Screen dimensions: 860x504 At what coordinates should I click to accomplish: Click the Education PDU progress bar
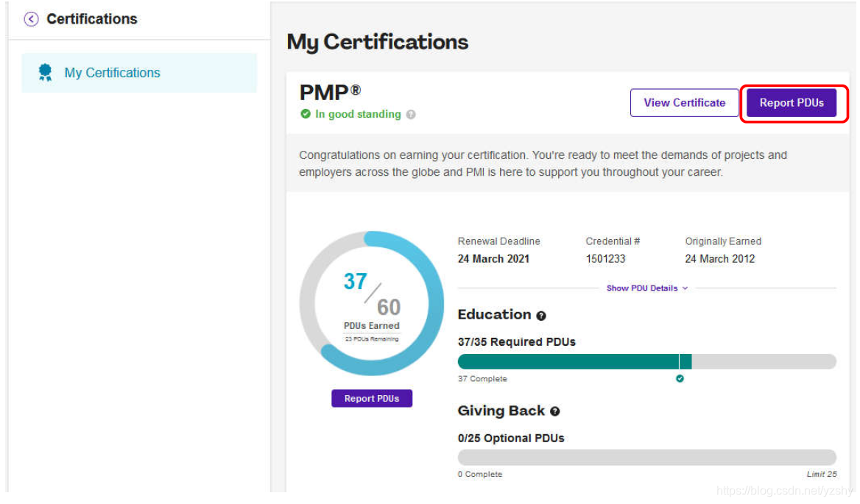pyautogui.click(x=647, y=361)
